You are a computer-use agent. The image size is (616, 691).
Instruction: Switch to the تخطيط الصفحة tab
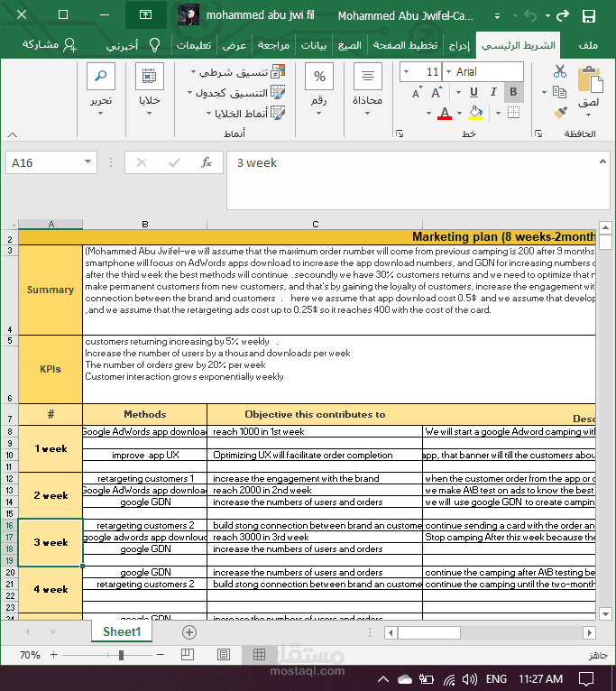click(x=405, y=45)
